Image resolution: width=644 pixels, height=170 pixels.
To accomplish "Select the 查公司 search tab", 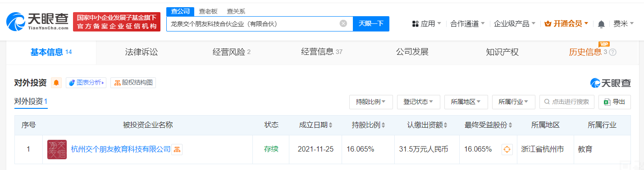I will 180,11.
